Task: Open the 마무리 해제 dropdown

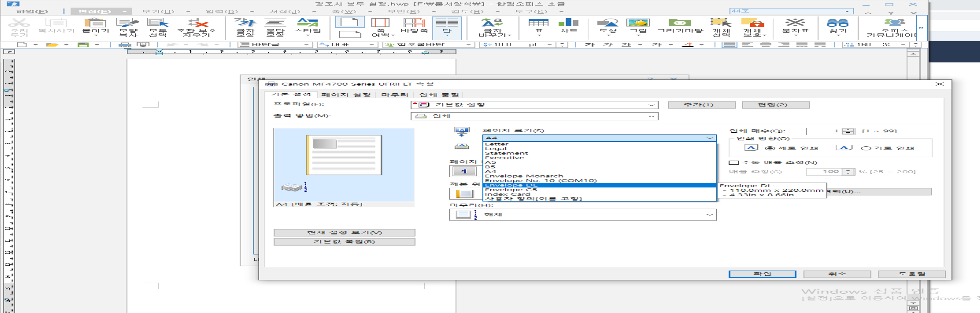Action: 710,215
